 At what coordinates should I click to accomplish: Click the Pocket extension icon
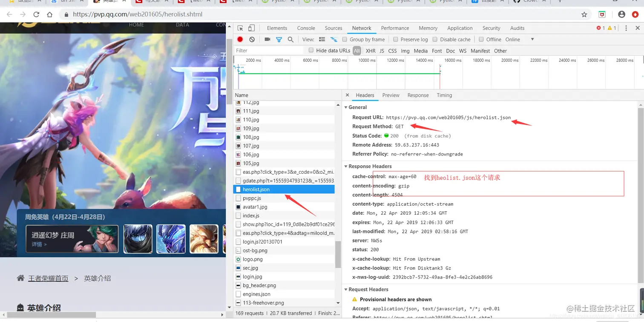[602, 14]
